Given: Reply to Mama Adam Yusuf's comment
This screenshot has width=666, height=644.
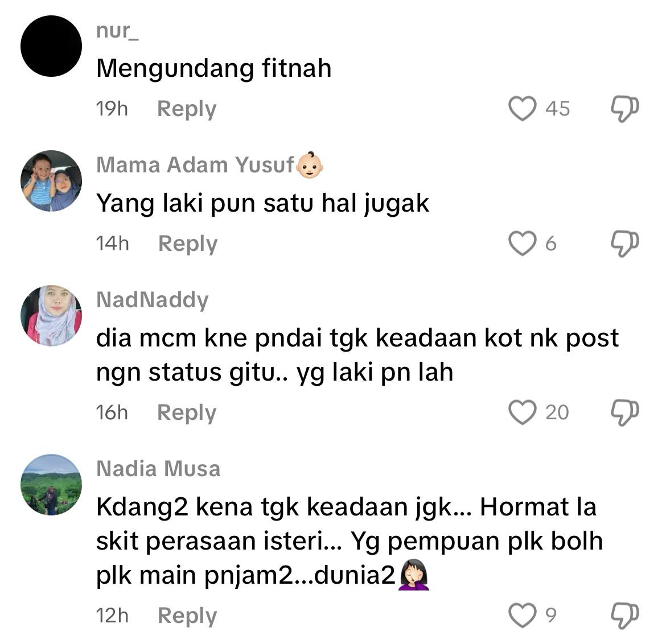Looking at the screenshot, I should [188, 243].
